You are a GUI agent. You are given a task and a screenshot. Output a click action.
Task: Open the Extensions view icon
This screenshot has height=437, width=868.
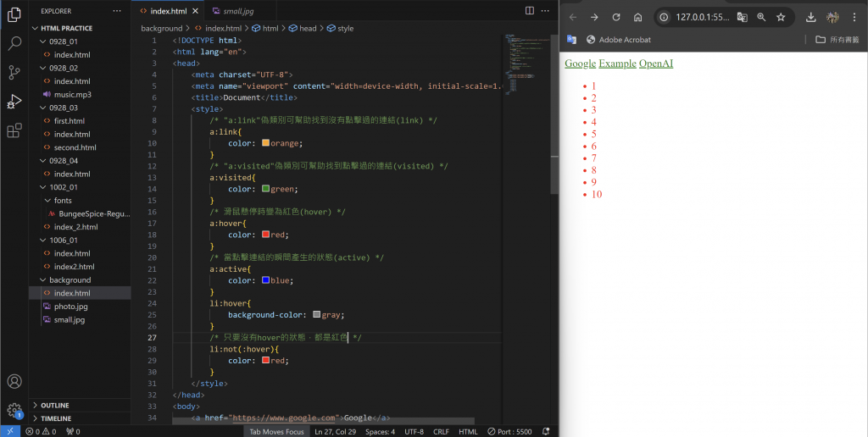click(14, 130)
